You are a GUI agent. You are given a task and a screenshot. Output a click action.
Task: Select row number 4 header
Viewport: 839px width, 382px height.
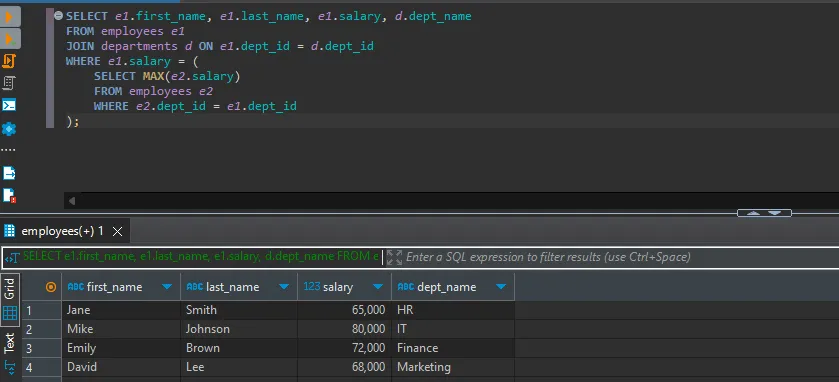point(42,368)
